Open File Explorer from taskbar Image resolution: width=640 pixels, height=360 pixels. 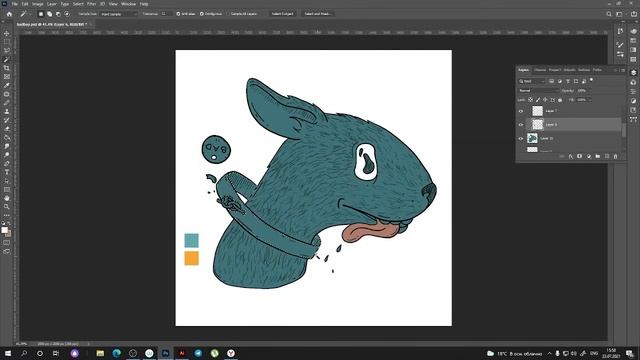coord(100,353)
